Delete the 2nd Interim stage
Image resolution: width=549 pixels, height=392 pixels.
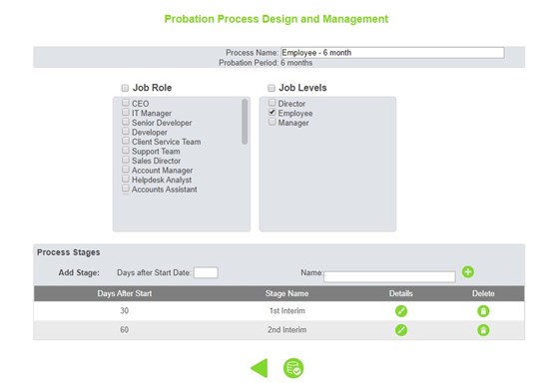click(483, 330)
